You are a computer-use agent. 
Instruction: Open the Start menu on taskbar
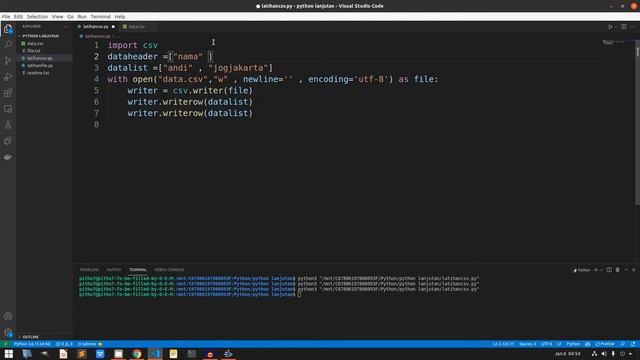click(9, 354)
